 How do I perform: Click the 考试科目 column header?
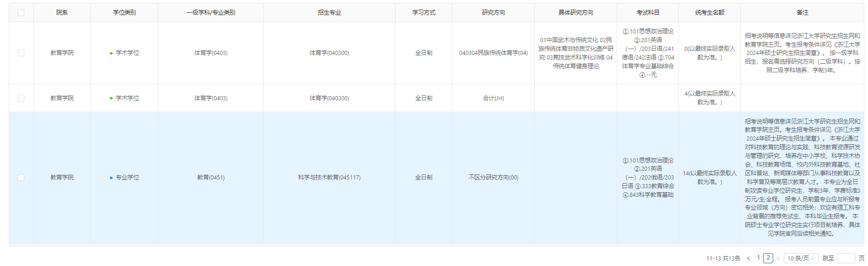click(648, 13)
